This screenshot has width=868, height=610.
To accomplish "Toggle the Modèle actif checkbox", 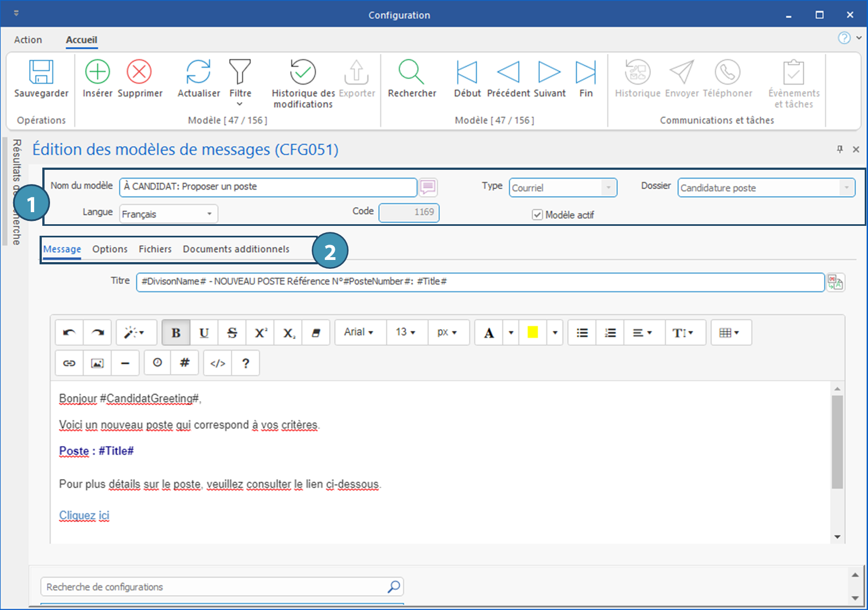I will click(x=538, y=215).
